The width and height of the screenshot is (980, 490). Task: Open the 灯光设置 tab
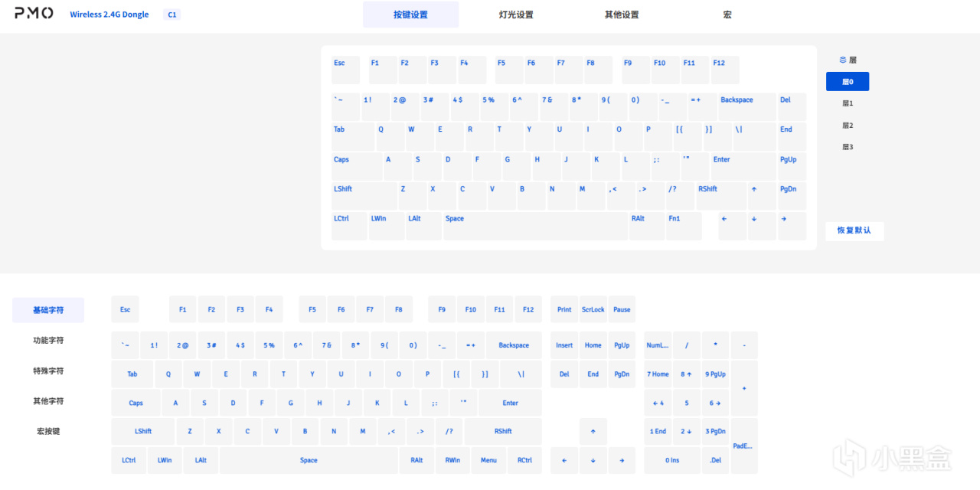pyautogui.click(x=515, y=15)
